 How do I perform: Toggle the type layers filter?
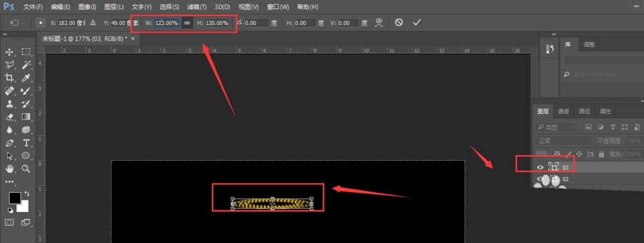tap(613, 127)
